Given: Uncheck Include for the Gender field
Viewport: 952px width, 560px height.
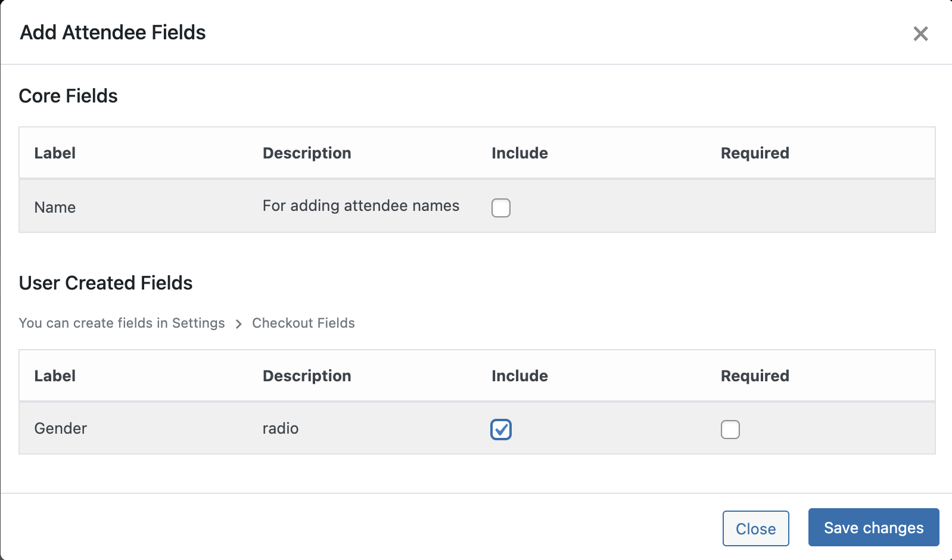Looking at the screenshot, I should point(500,430).
